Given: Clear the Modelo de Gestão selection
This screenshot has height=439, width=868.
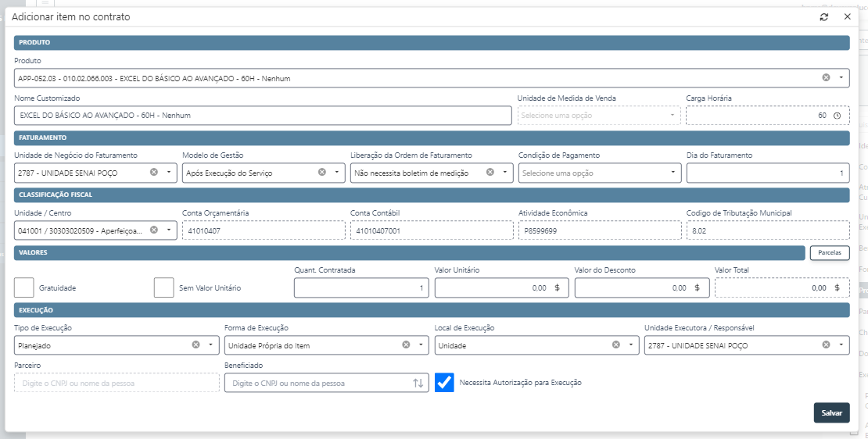Looking at the screenshot, I should coord(322,172).
